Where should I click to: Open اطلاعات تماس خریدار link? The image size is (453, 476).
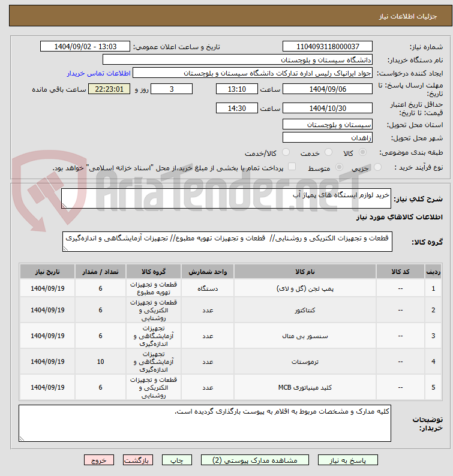click(99, 74)
